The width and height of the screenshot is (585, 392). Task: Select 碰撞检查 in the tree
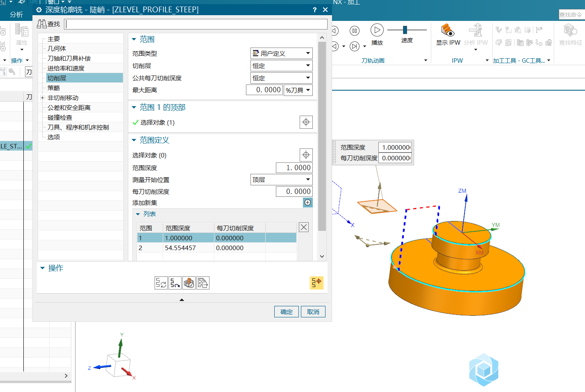60,118
